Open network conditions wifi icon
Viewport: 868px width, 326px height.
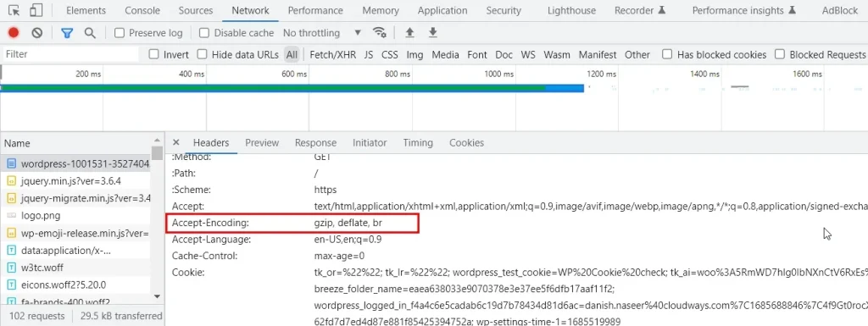pos(379,32)
